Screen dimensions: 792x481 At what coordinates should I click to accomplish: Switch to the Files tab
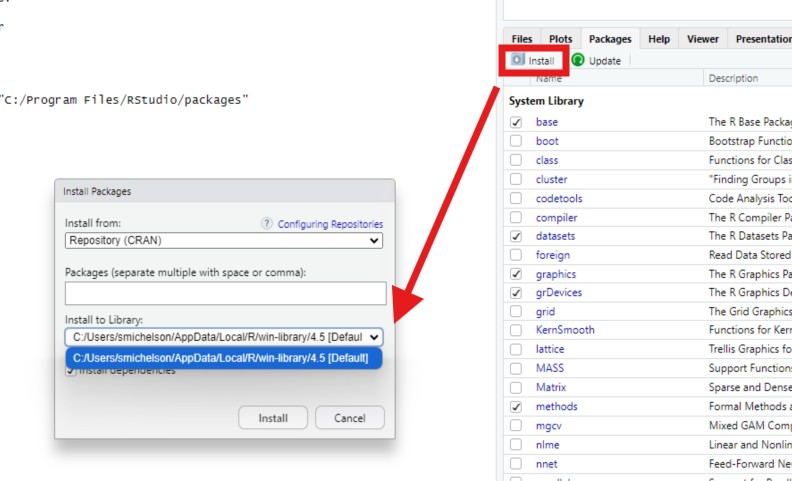[522, 39]
